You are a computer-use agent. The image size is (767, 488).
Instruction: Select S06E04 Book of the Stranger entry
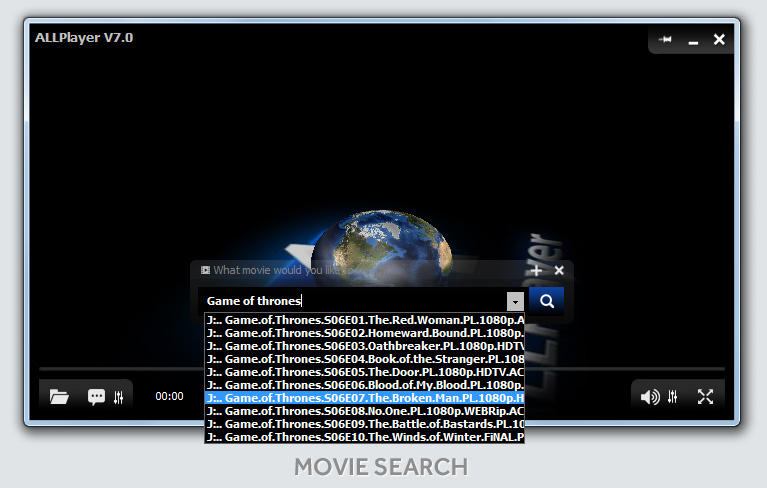[364, 359]
